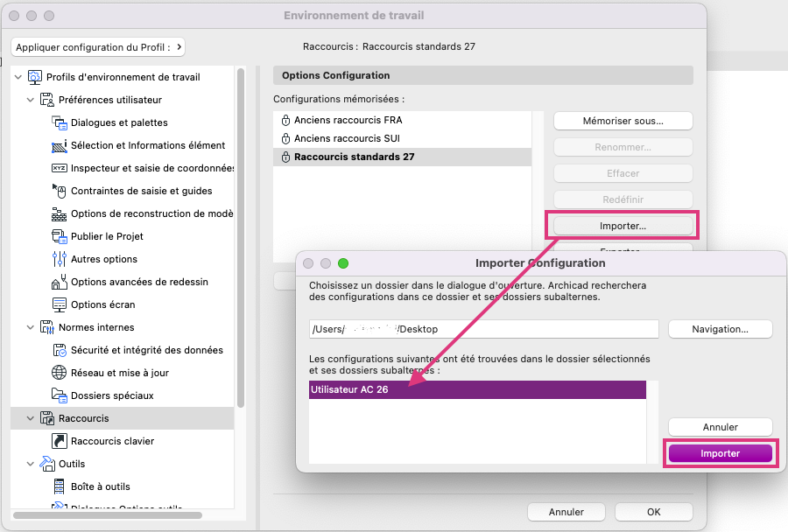Screen dimensions: 788x532
Task: Open the Inspecteur et saisie de coordonnées icon
Action: pyautogui.click(x=60, y=168)
